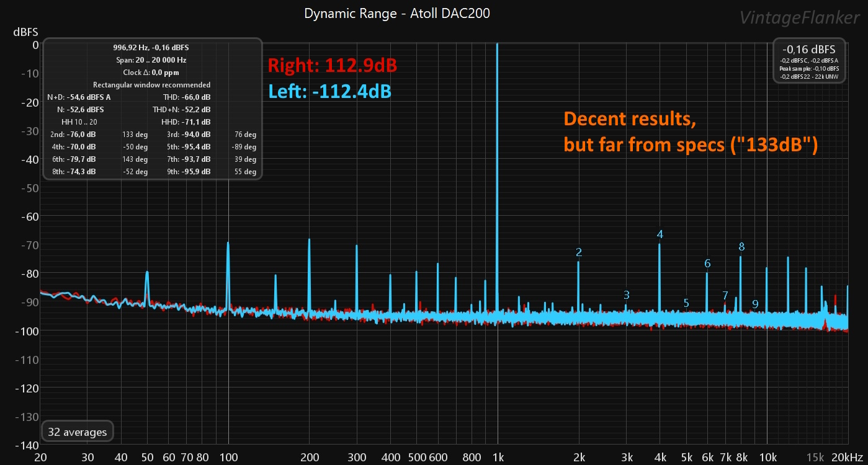Click the -0,16 dBFS level readout box
Viewport: 868px width, 465px height.
(x=809, y=60)
